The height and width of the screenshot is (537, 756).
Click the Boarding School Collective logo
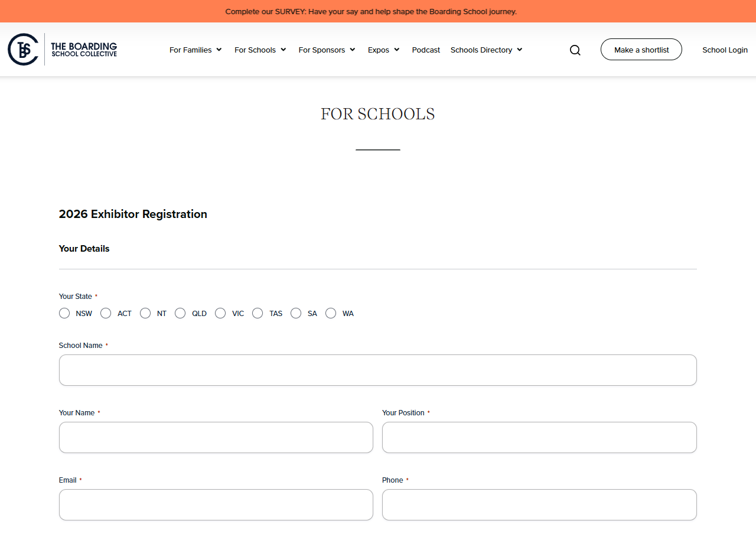point(62,49)
